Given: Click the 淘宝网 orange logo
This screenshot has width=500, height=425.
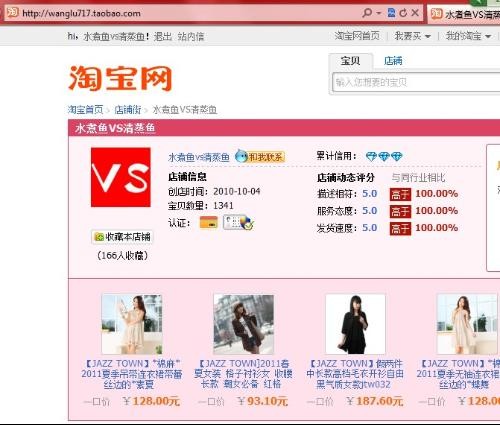Looking at the screenshot, I should (120, 78).
